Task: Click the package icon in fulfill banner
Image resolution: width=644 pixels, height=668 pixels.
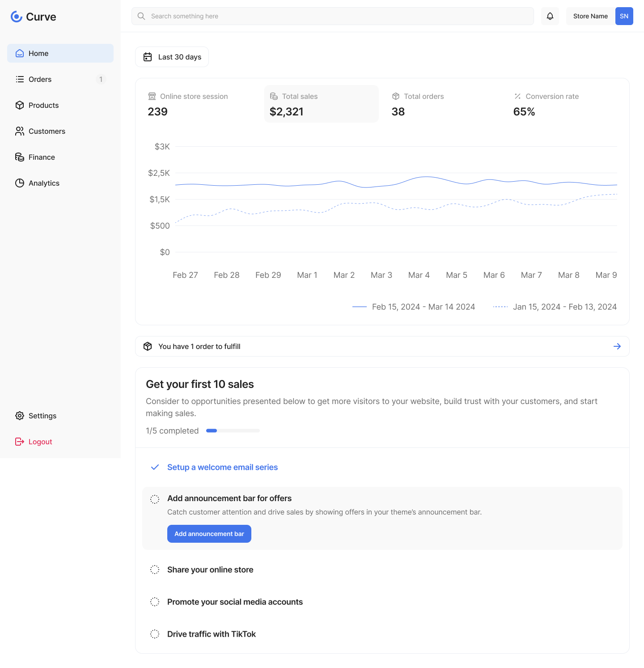Action: [148, 346]
